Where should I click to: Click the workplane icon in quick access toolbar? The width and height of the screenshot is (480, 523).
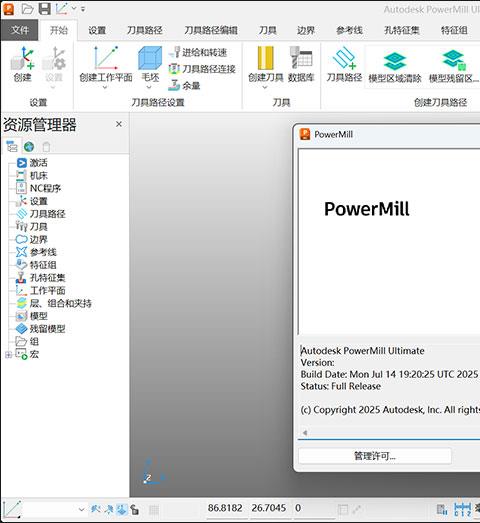61,9
